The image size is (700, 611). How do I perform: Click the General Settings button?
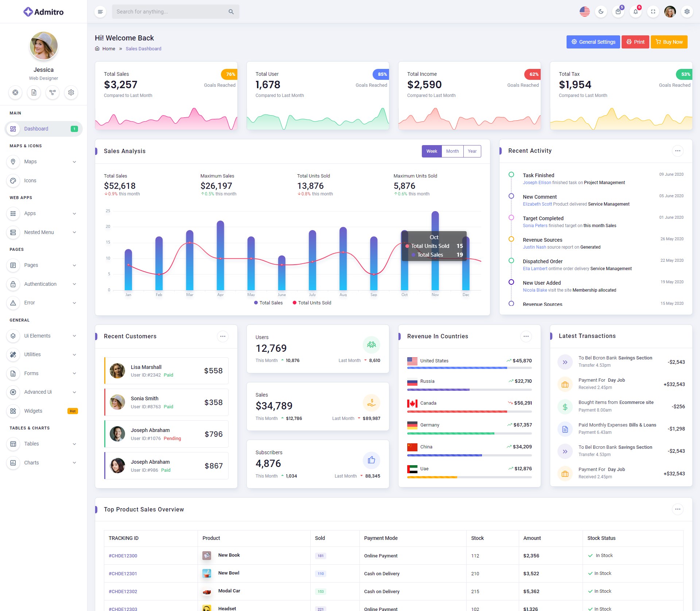(x=593, y=42)
